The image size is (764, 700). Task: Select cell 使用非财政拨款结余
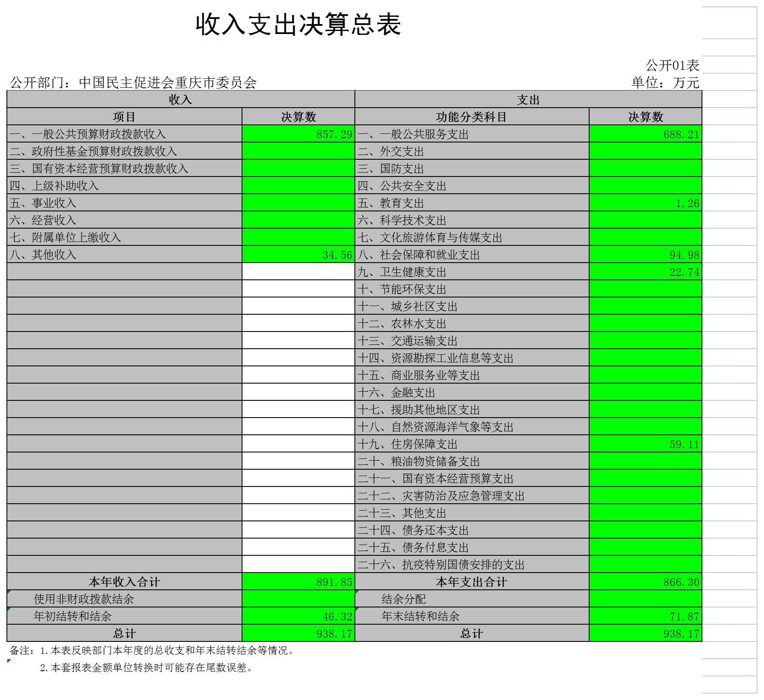pos(124,599)
